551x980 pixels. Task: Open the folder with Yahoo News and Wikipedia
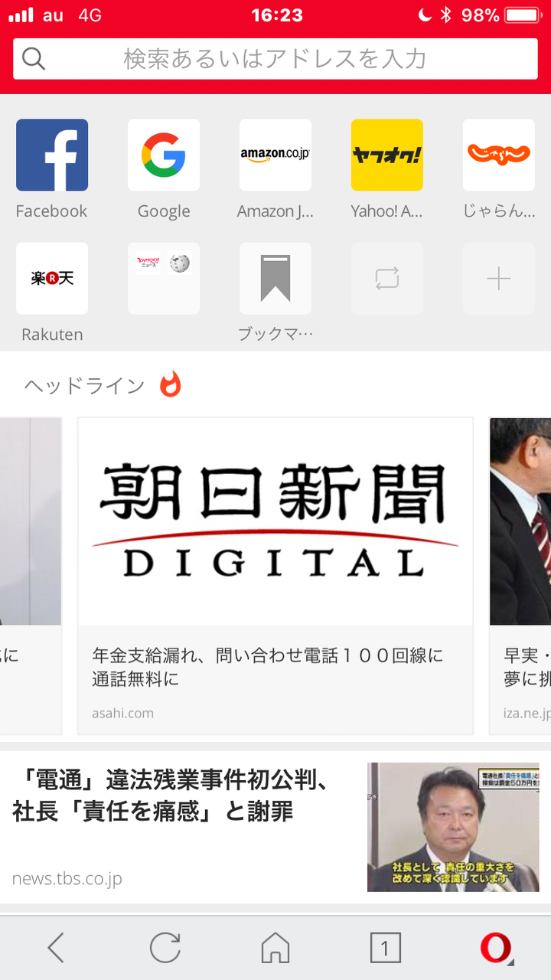point(164,279)
